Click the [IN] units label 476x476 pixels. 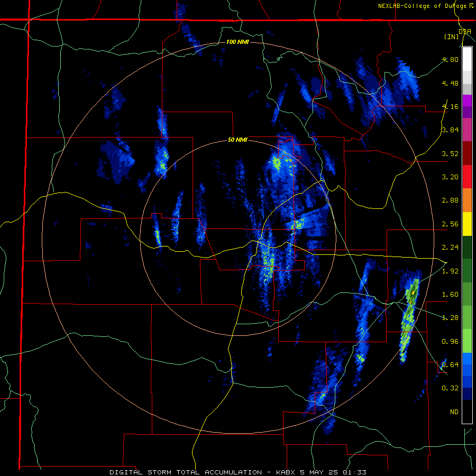pos(452,37)
